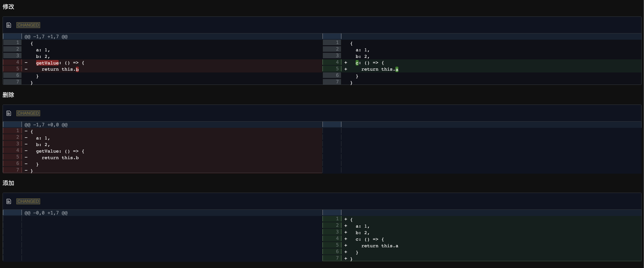Select the hunk header @@ -1,7 +0,0 @@

[x=46, y=125]
